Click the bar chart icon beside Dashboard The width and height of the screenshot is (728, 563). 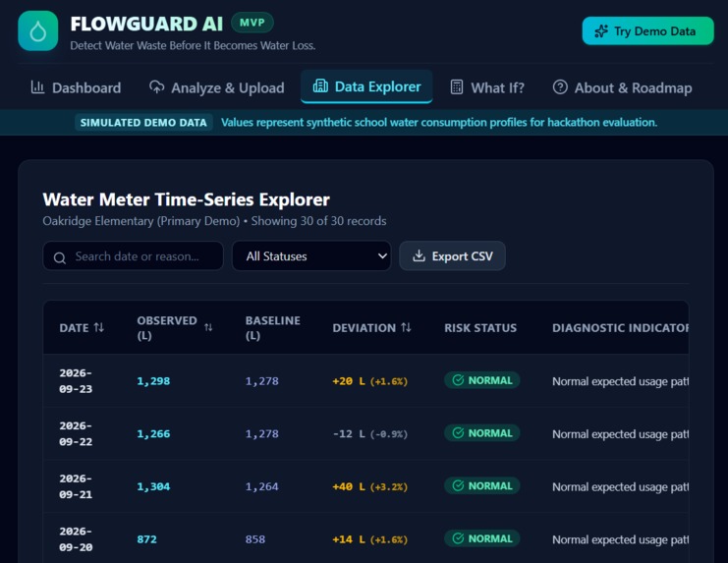pos(37,86)
